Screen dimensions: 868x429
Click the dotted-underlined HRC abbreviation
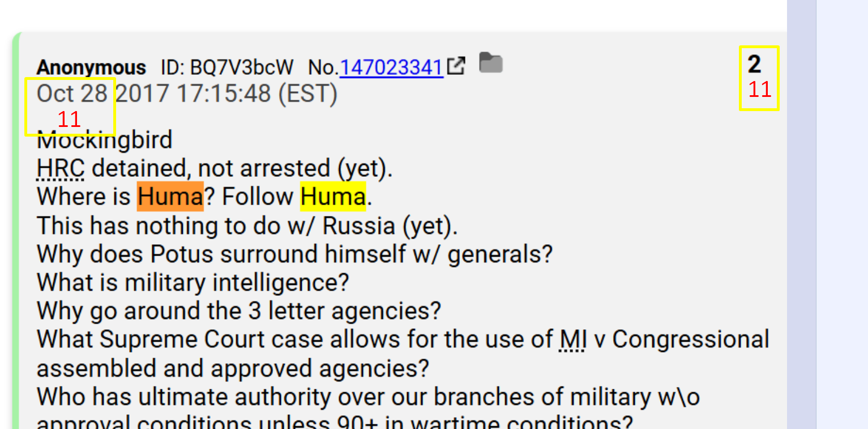point(61,168)
